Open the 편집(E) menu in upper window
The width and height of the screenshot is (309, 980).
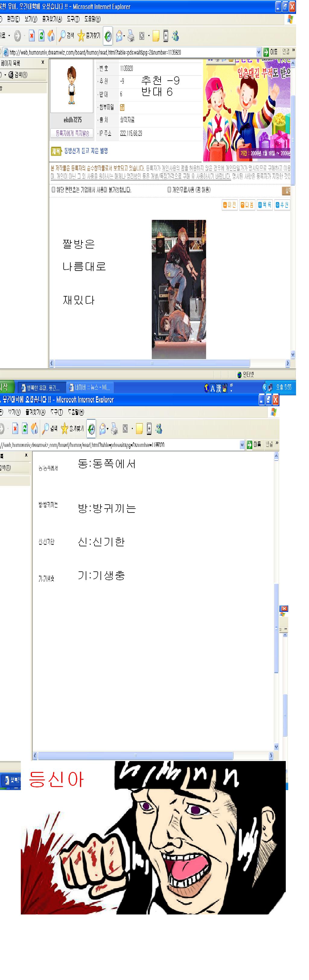point(13,19)
